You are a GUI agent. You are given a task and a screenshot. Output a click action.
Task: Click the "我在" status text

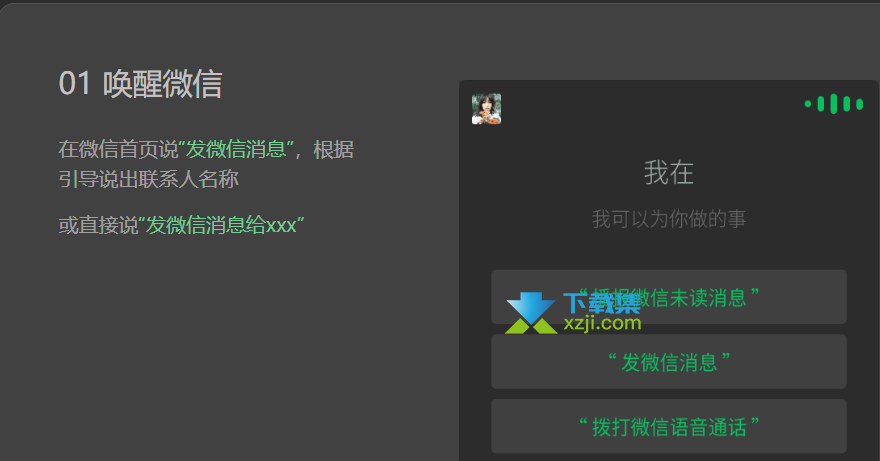[668, 172]
